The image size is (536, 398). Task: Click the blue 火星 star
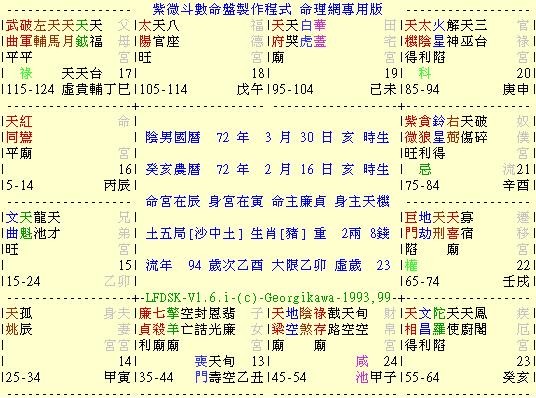click(x=439, y=34)
